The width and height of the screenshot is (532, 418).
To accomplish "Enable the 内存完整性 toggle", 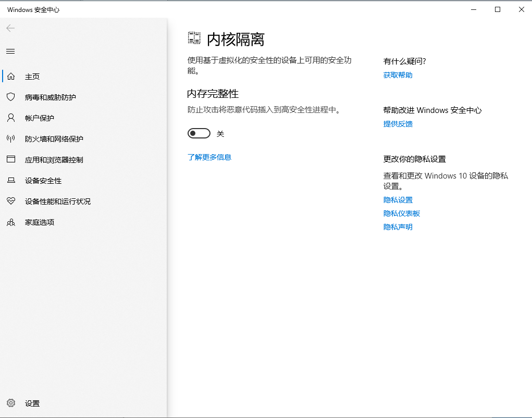I will 199,133.
